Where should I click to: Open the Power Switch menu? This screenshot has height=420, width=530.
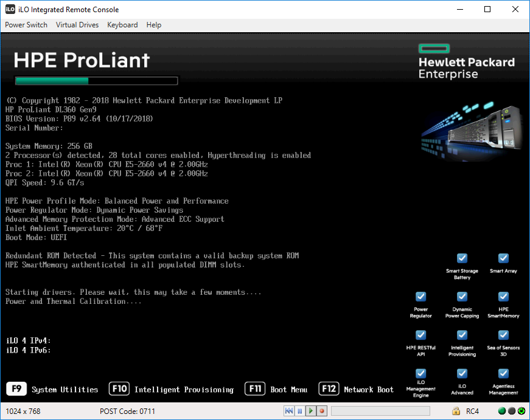(26, 25)
